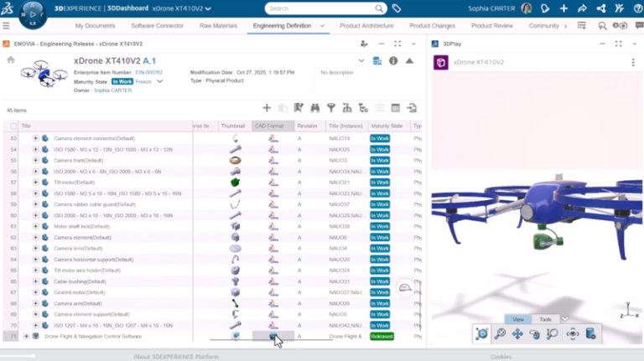Click revision A of Camera front(Default)

click(x=299, y=161)
